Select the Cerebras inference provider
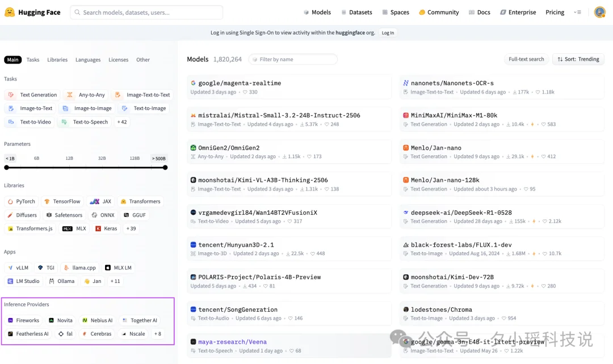This screenshot has height=364, width=613. click(x=97, y=334)
